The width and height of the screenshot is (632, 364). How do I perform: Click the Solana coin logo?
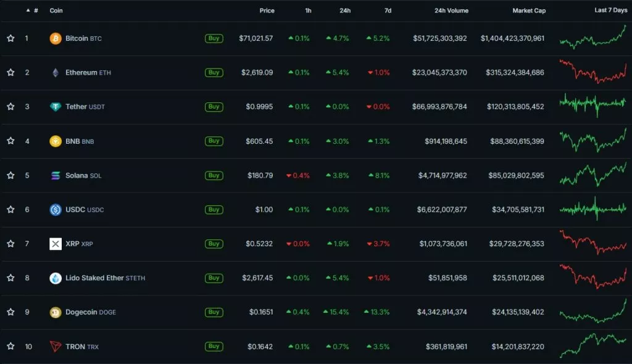click(x=55, y=175)
